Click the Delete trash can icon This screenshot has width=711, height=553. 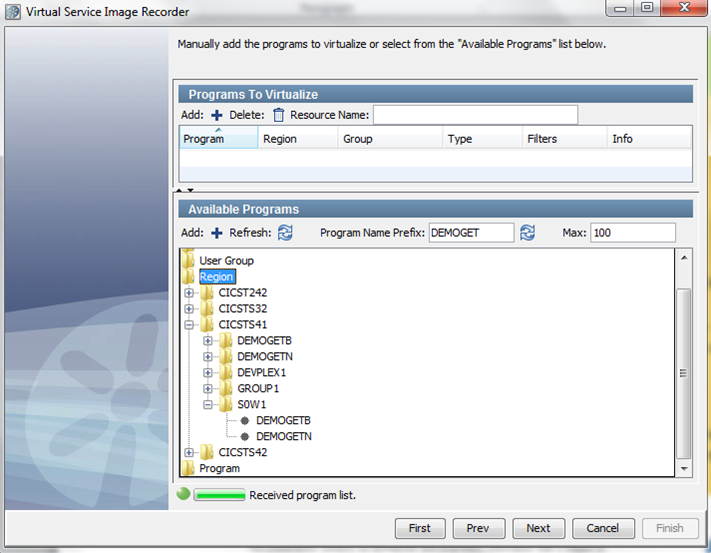pyautogui.click(x=278, y=115)
